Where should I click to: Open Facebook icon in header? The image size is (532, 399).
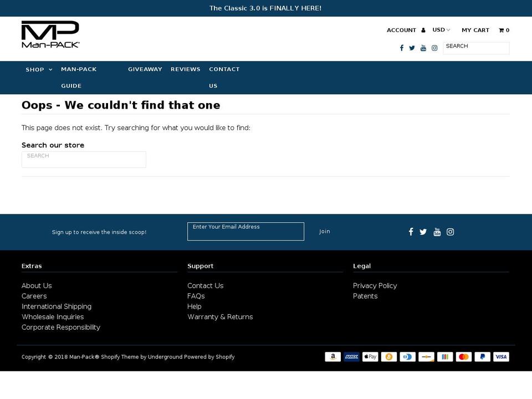[x=402, y=48]
